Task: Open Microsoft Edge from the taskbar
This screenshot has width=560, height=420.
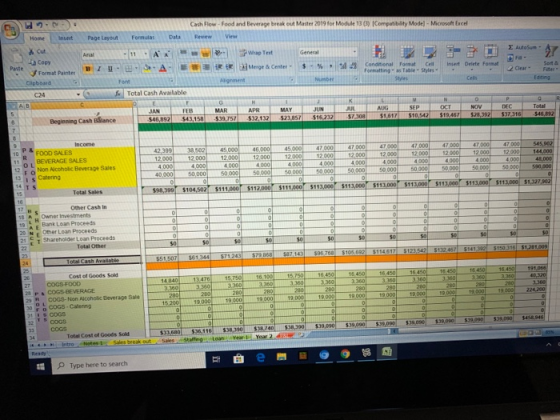Action: (260, 357)
